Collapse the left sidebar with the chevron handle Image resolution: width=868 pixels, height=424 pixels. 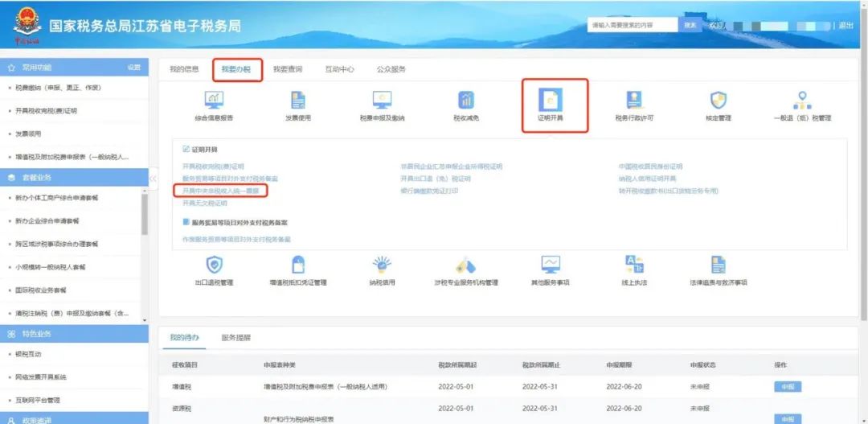pyautogui.click(x=154, y=179)
